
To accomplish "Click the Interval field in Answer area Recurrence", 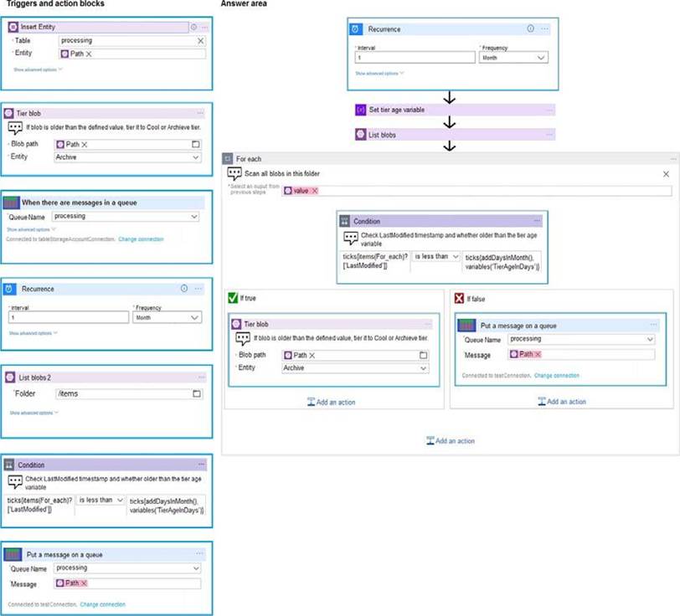I will (413, 59).
